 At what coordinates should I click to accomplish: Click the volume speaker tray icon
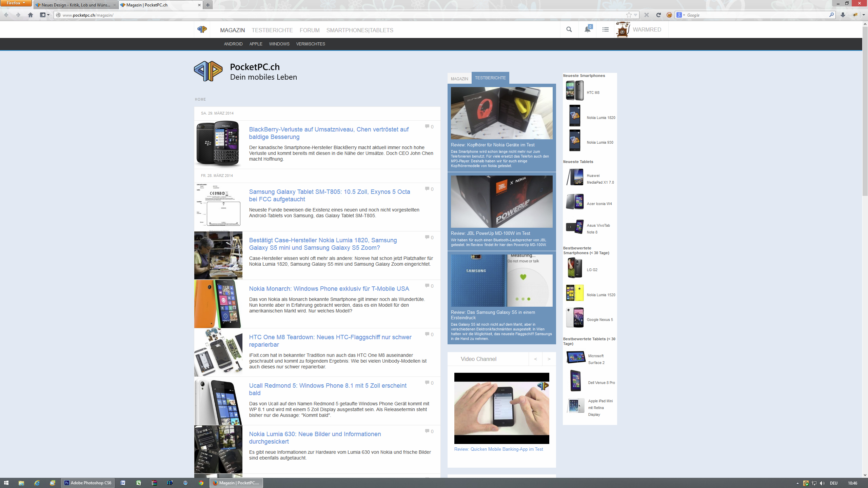822,483
